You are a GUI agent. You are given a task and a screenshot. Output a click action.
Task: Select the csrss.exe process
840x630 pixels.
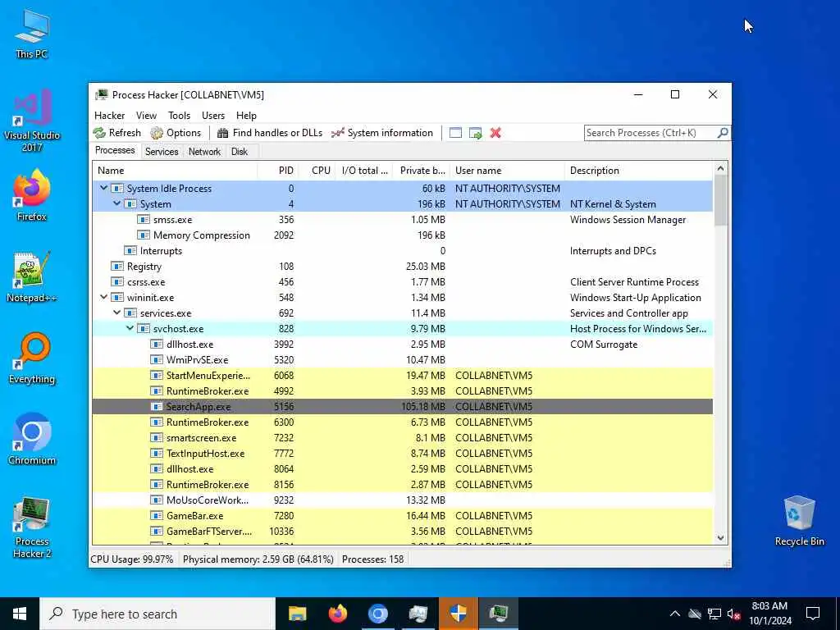coord(402,282)
